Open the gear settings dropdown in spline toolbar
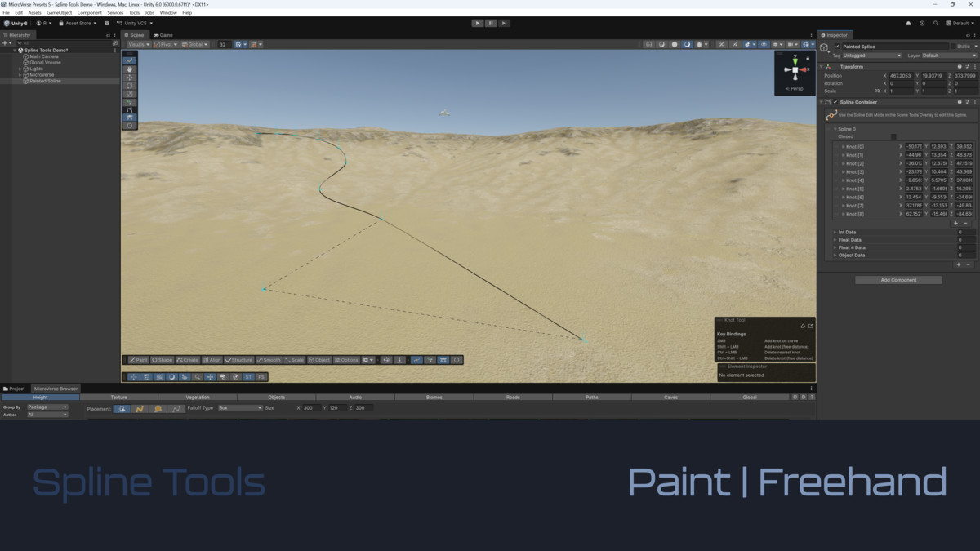Screen dimensions: 980x551 368,360
